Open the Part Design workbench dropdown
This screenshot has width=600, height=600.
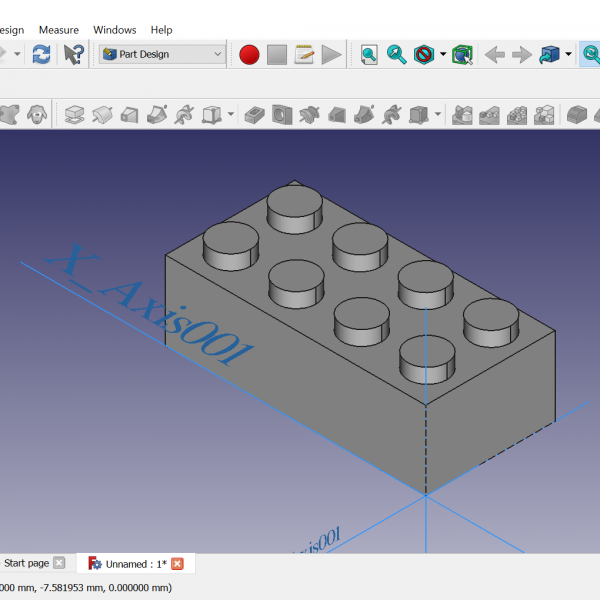point(162,55)
